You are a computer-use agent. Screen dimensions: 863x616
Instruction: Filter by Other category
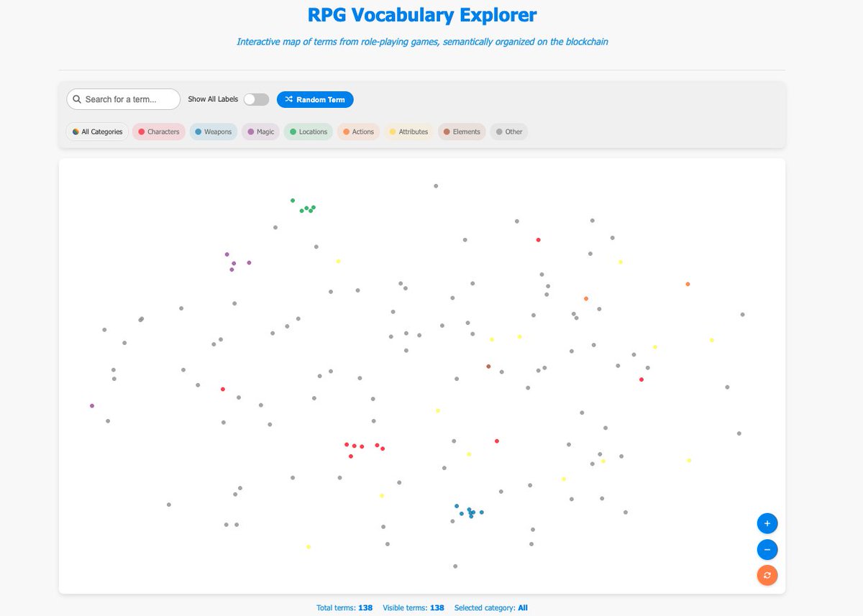(x=509, y=132)
